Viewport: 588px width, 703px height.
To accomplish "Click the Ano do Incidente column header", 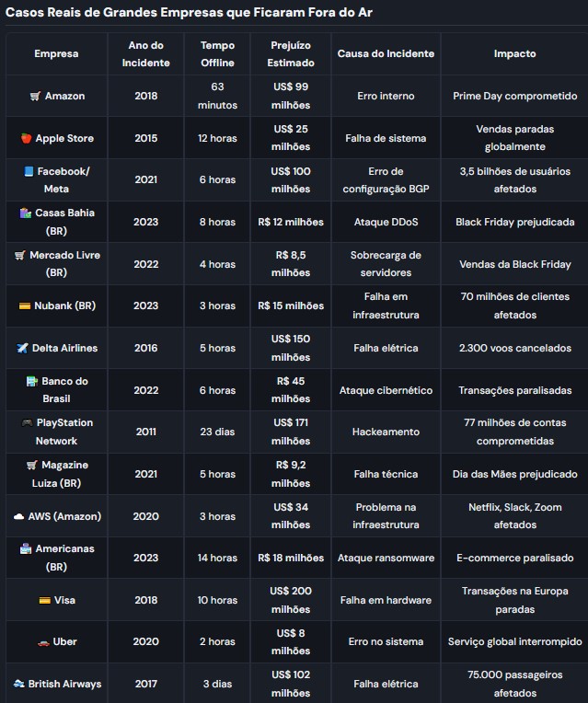I will (145, 54).
